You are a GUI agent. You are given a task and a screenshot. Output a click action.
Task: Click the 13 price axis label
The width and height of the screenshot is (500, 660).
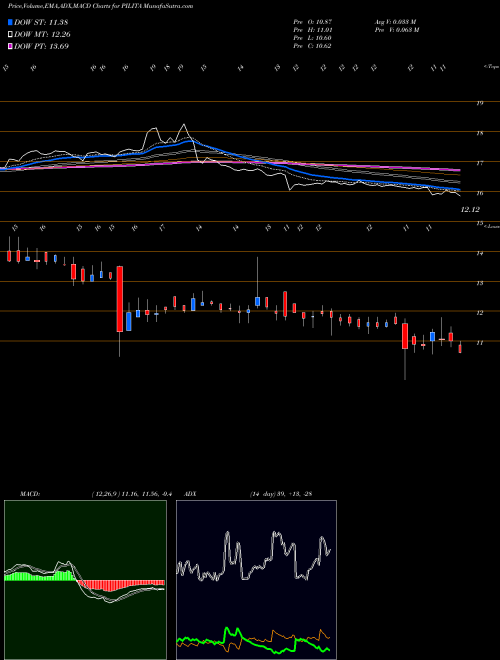[479, 283]
